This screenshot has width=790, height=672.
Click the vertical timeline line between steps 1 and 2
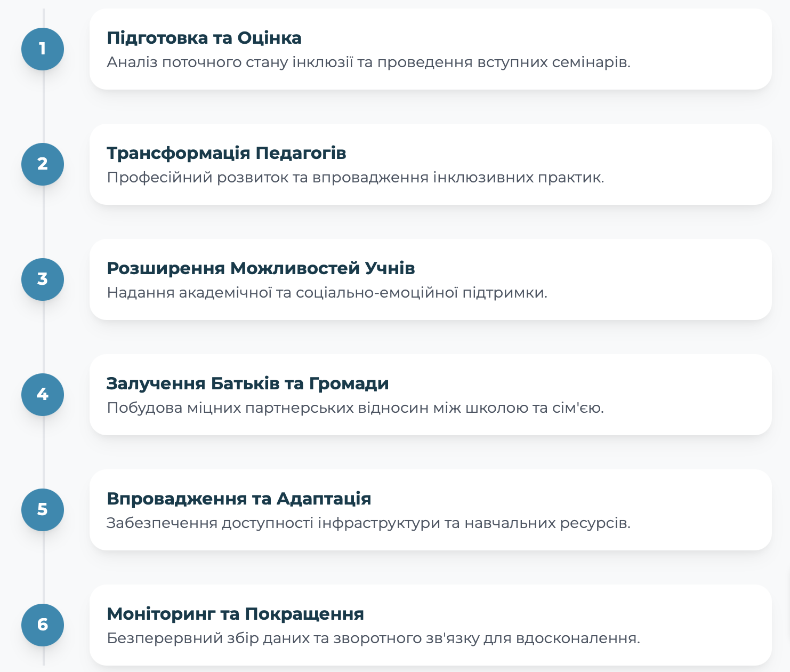coord(44,107)
